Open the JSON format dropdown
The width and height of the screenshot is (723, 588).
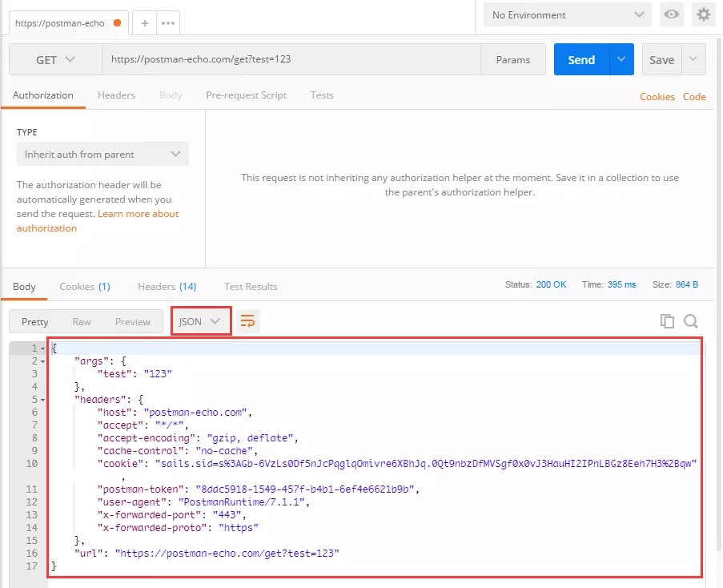coord(200,321)
